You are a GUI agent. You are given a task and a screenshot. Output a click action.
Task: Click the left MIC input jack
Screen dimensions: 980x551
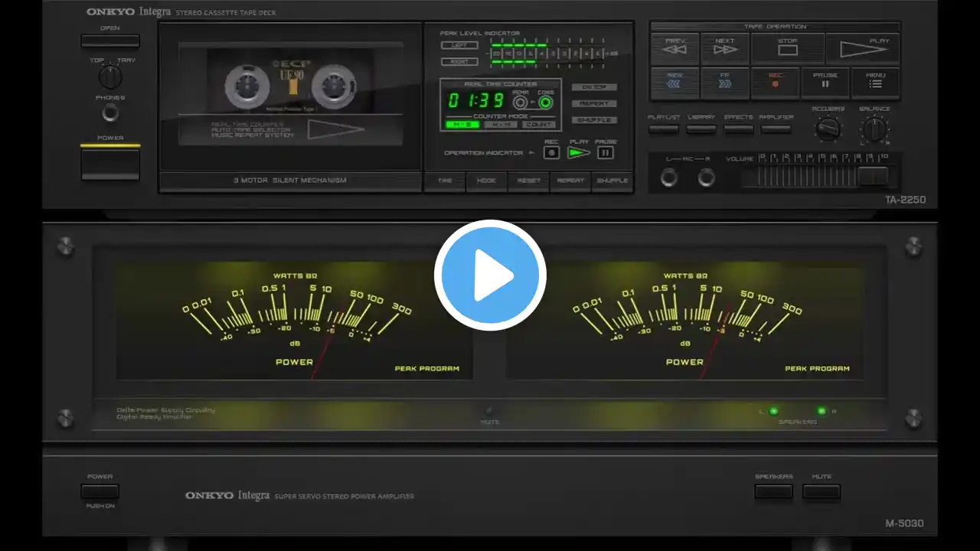[x=669, y=178]
